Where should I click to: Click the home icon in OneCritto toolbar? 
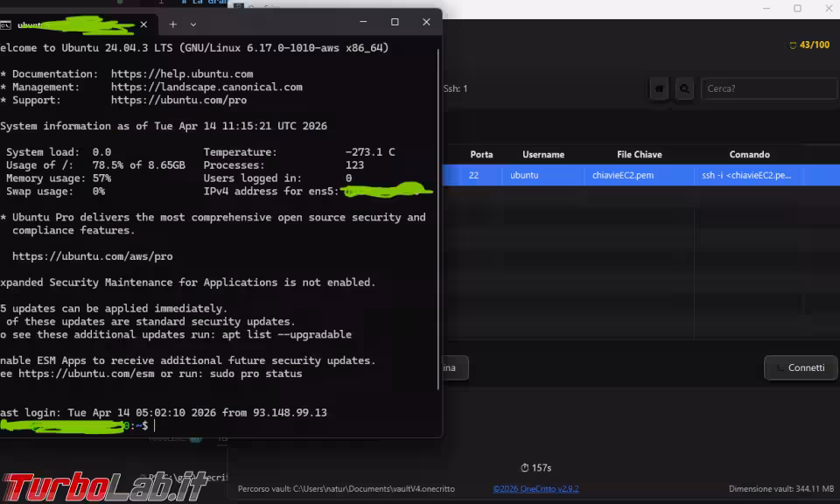click(658, 88)
